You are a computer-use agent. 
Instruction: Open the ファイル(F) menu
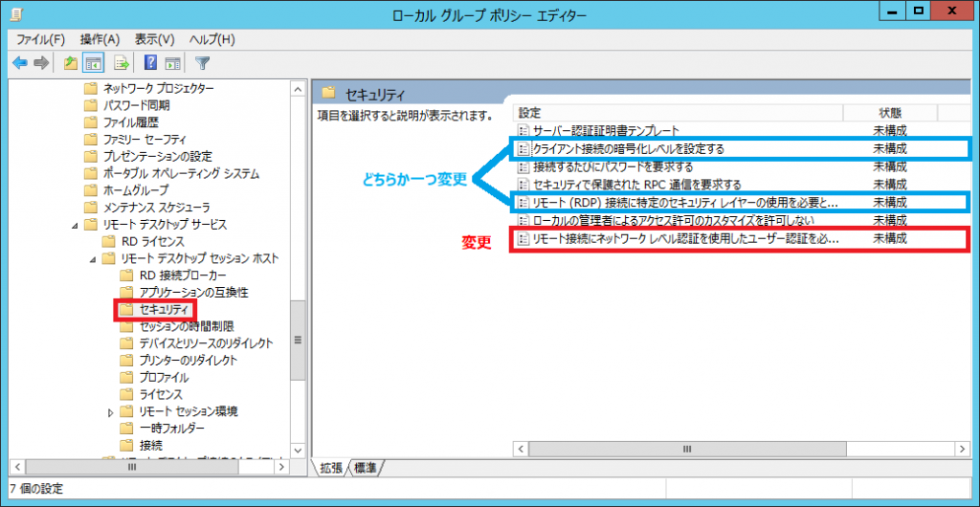(40, 39)
